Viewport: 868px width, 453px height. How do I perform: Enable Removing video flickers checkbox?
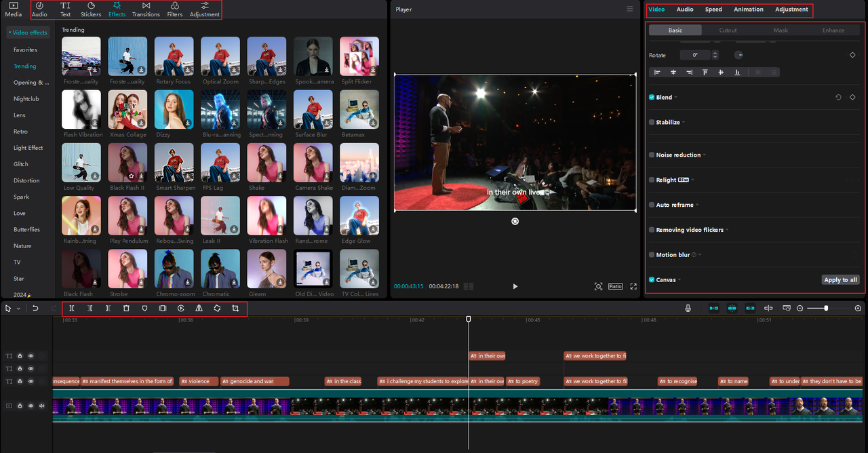click(652, 230)
